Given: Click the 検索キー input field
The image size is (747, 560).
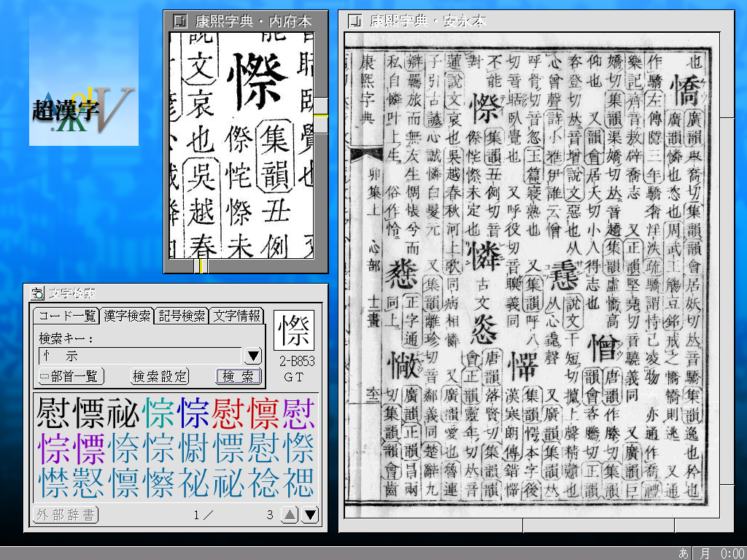Looking at the screenshot, I should coord(139,356).
